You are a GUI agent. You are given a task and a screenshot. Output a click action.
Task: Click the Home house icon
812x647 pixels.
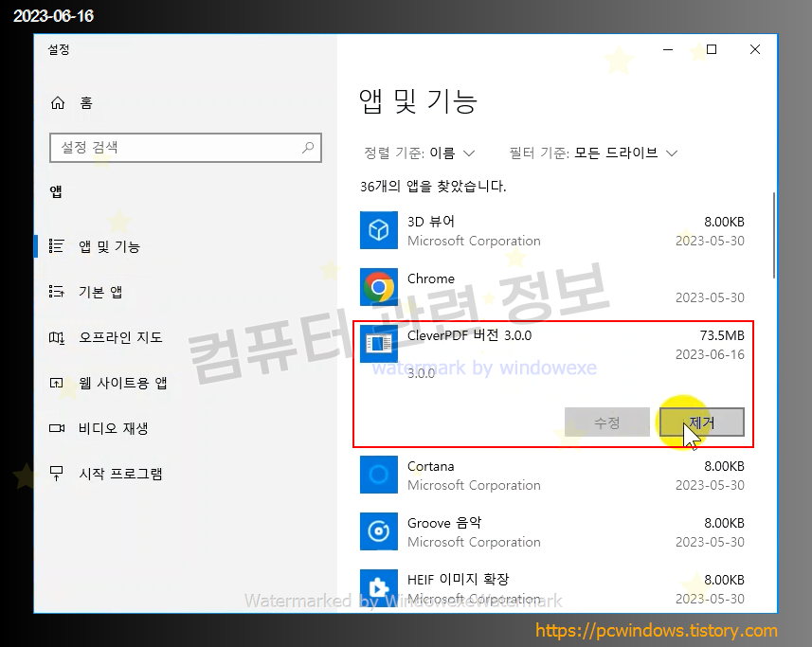(x=58, y=103)
